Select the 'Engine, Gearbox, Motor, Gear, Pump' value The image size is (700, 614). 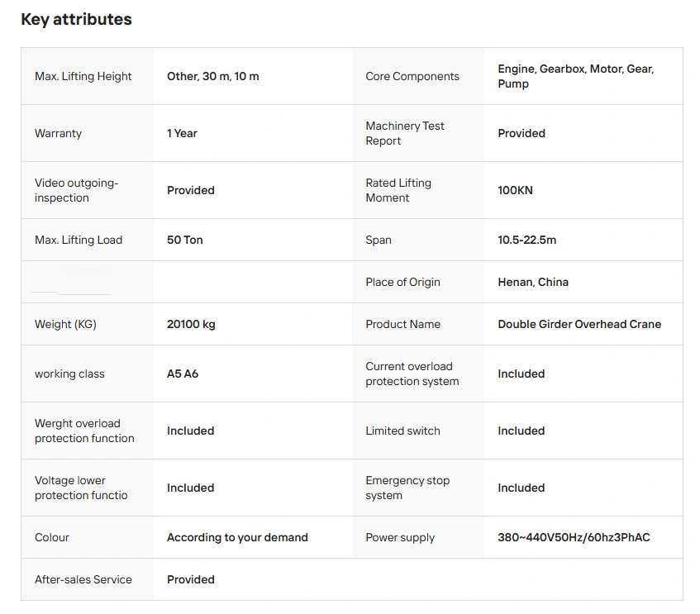[575, 76]
